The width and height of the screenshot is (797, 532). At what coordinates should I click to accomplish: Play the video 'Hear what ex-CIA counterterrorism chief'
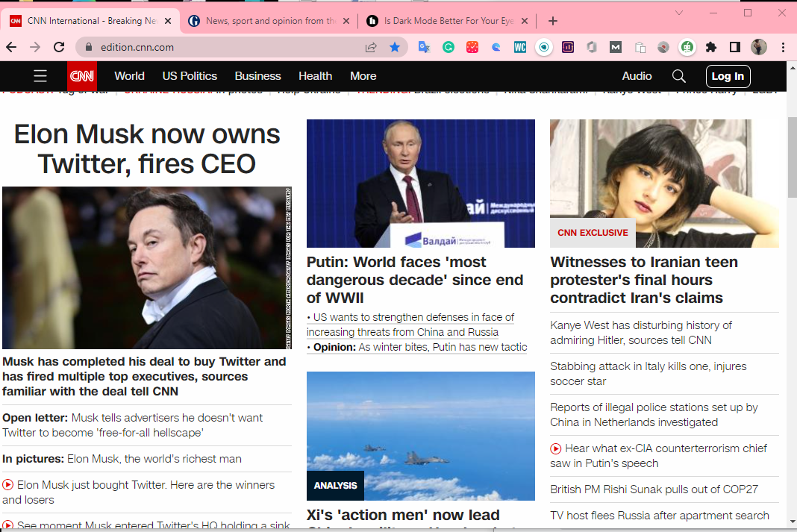556,448
